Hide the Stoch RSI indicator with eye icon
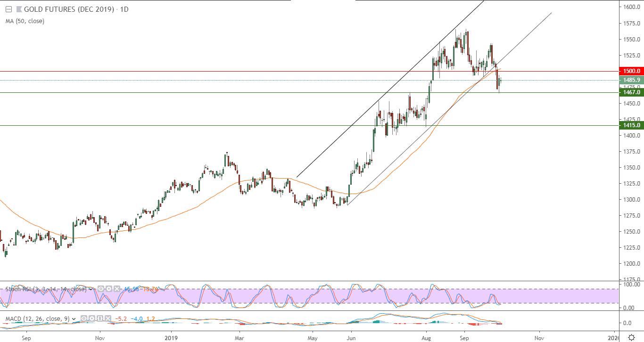This screenshot has width=644, height=342. pyautogui.click(x=101, y=289)
